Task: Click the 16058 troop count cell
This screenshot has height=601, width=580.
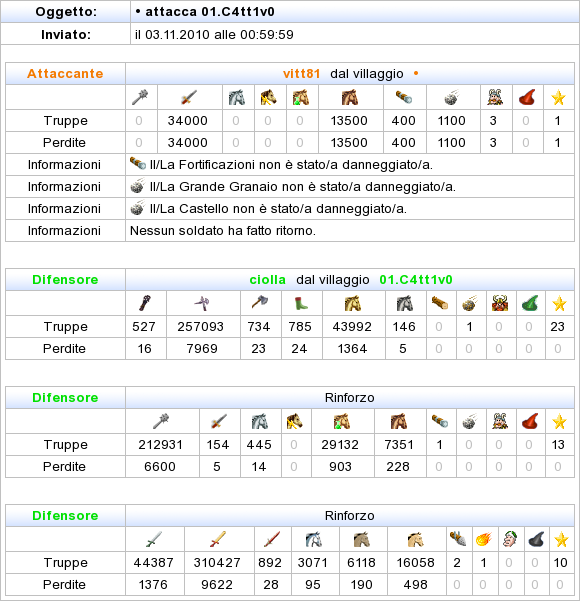Action: (416, 563)
